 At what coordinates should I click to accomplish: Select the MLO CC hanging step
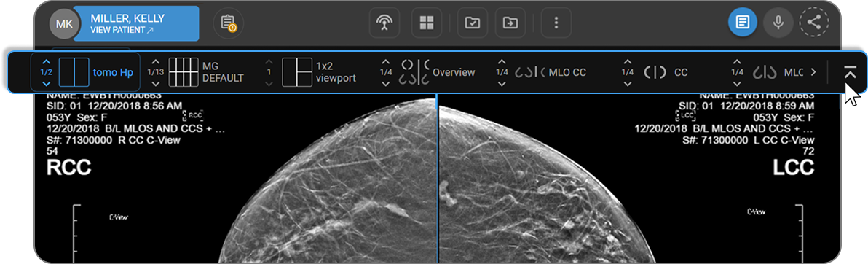point(551,73)
